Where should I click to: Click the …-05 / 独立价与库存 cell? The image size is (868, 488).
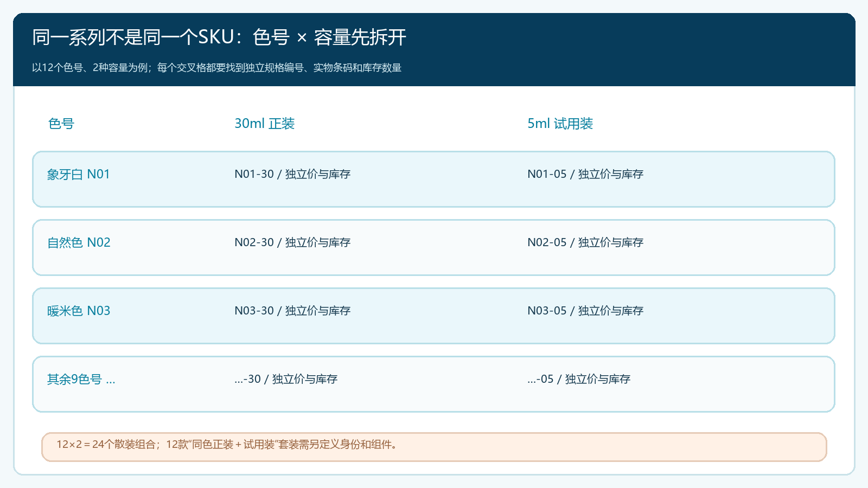pos(579,379)
